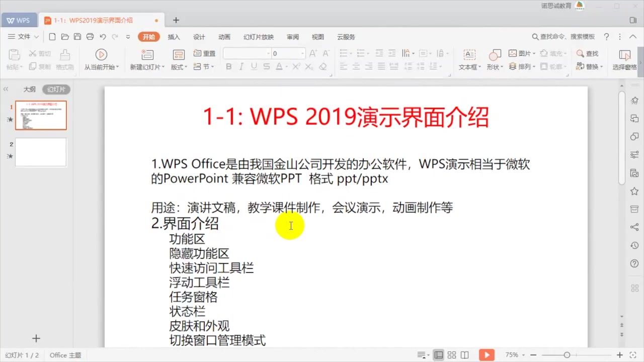Switch to the 设计 tab
The image size is (644, 362).
click(x=199, y=37)
